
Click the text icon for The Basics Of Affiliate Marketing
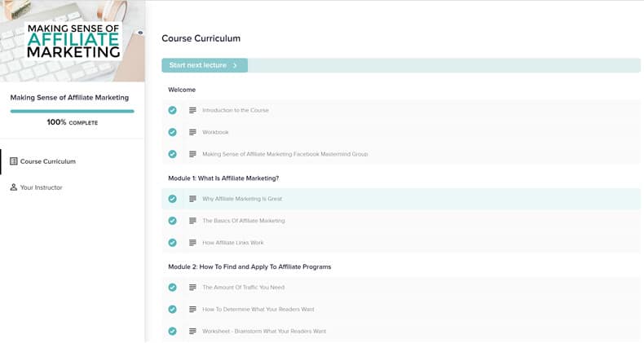pyautogui.click(x=192, y=221)
